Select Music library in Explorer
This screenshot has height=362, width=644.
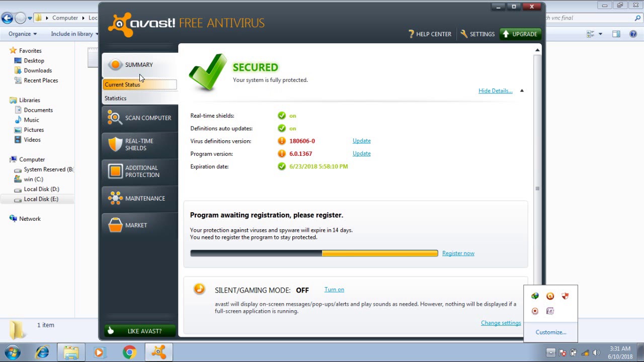[x=31, y=120]
